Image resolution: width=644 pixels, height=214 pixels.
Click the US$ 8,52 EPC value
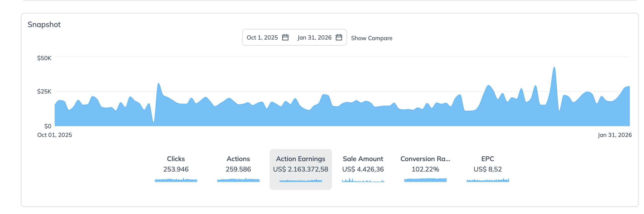(x=488, y=169)
